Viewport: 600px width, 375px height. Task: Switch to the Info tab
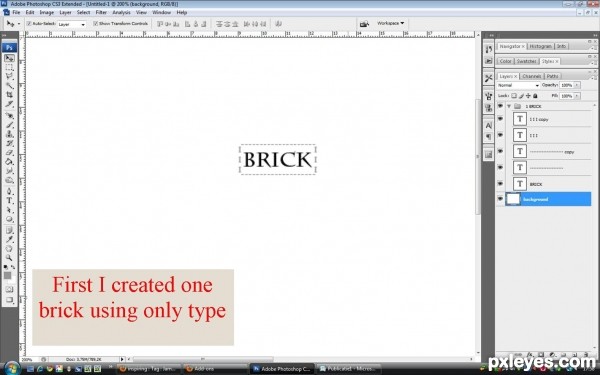(561, 46)
